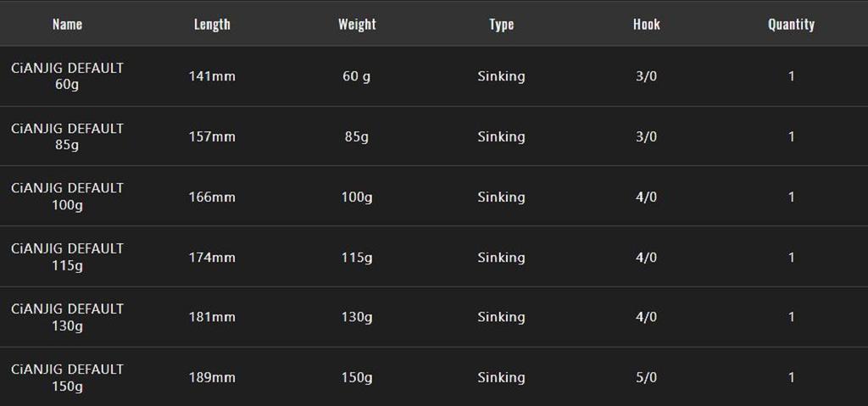Image resolution: width=868 pixels, height=406 pixels.
Task: Click the 189mm length cell
Action: tap(212, 377)
